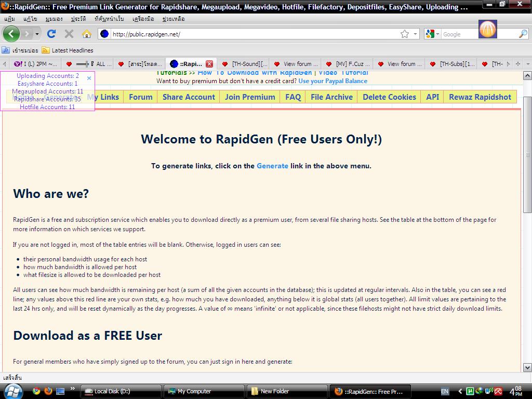Open the เครื่องมือ menu

143,19
